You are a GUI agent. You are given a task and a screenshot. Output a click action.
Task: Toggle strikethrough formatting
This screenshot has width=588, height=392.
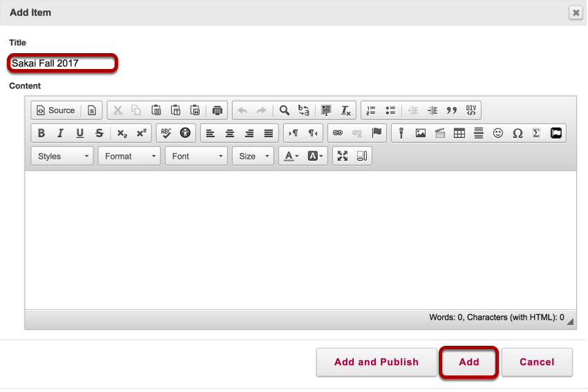(99, 133)
